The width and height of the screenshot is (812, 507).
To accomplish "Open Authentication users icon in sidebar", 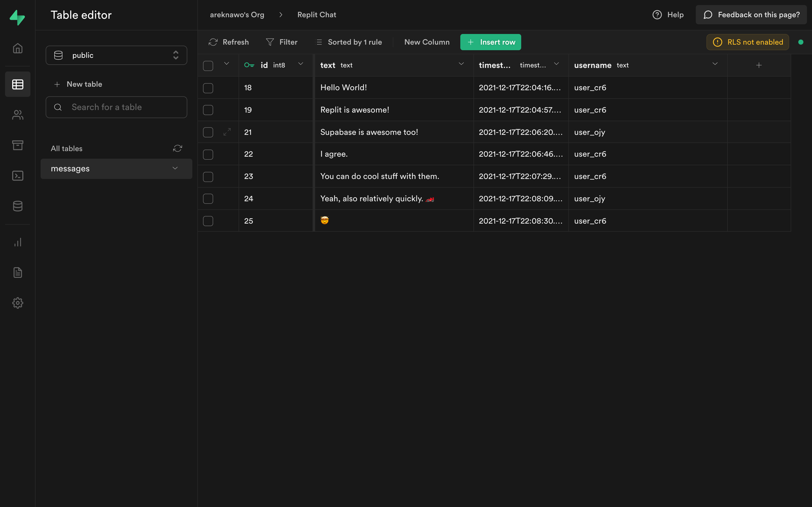I will pos(18,115).
